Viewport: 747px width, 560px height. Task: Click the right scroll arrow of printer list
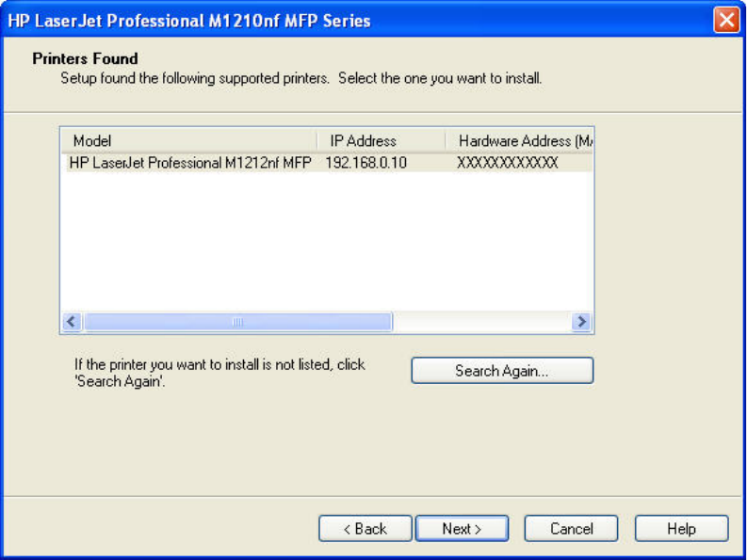(x=581, y=322)
